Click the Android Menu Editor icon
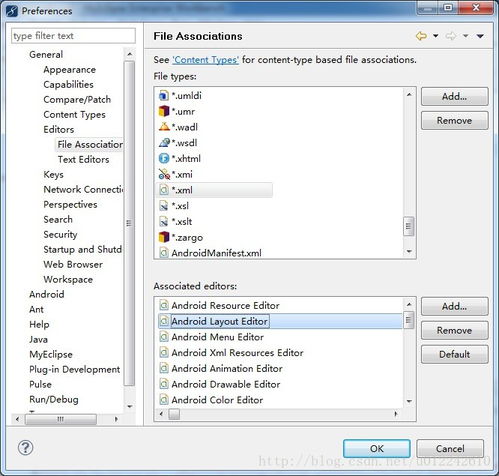 coord(163,337)
